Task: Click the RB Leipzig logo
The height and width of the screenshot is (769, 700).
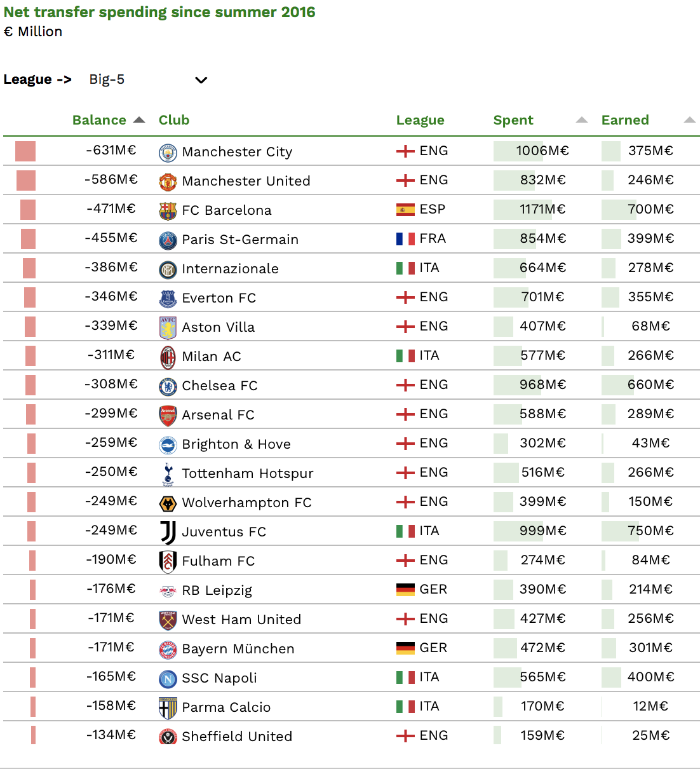Action: [x=168, y=591]
